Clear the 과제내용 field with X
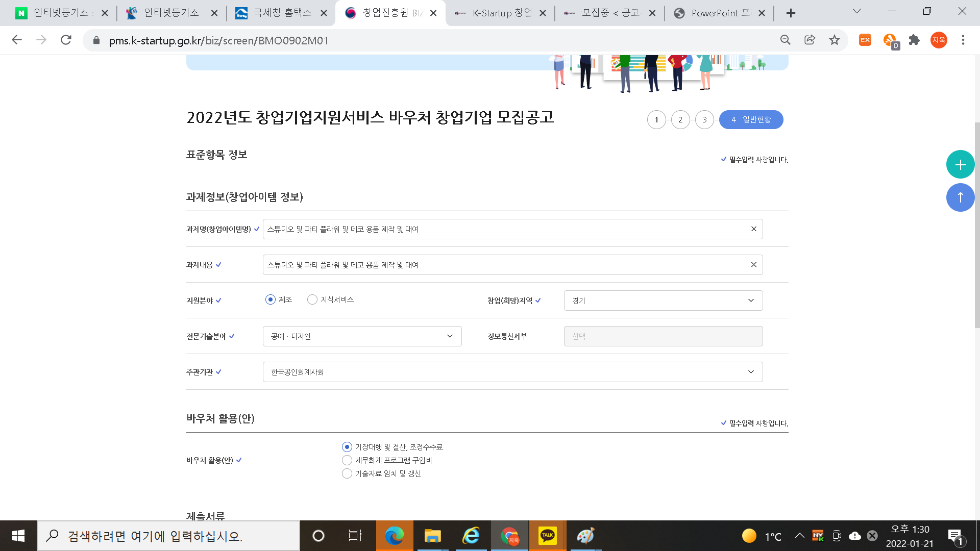The image size is (980, 551). coord(753,265)
